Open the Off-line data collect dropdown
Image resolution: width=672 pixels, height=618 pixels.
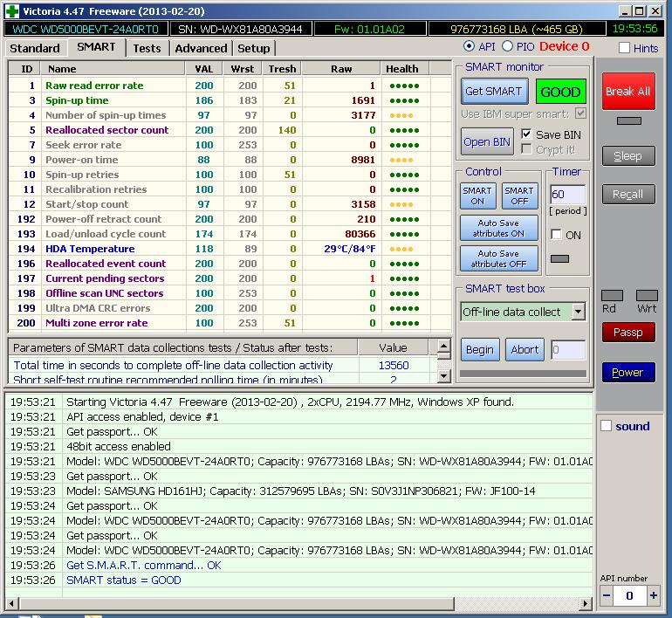578,312
